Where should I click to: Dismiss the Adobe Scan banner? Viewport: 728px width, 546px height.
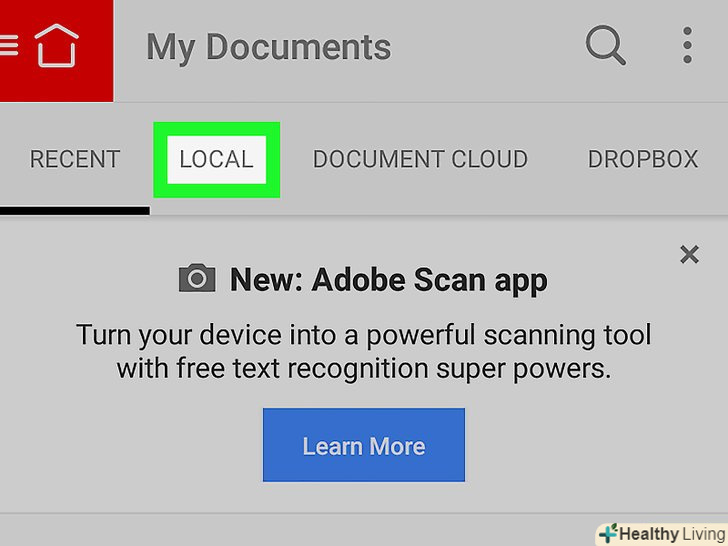pos(689,255)
